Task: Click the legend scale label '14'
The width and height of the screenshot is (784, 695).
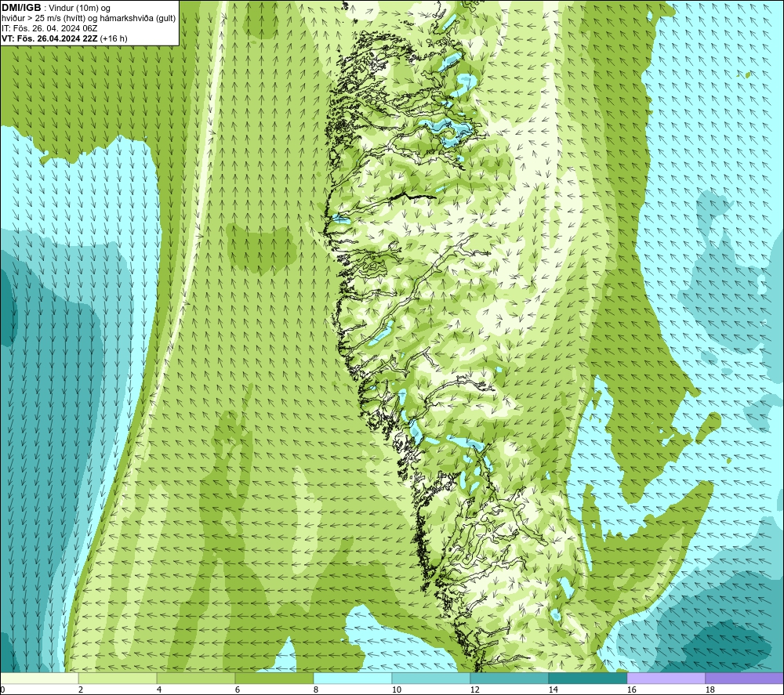Action: point(553,690)
